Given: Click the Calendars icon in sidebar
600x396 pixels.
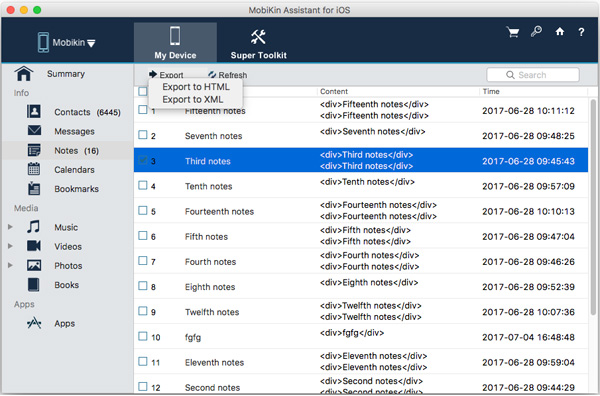Looking at the screenshot, I should coord(34,169).
